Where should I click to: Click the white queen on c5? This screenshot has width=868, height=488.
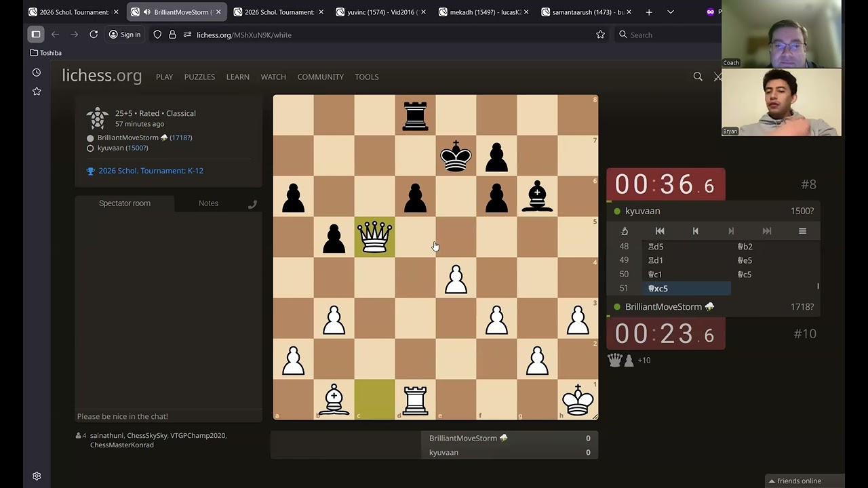(x=374, y=237)
